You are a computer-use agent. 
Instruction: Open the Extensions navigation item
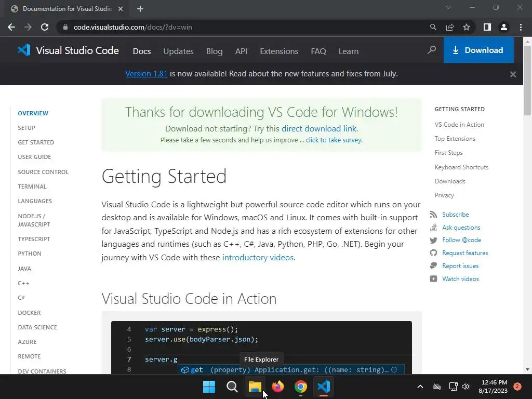coord(279,51)
